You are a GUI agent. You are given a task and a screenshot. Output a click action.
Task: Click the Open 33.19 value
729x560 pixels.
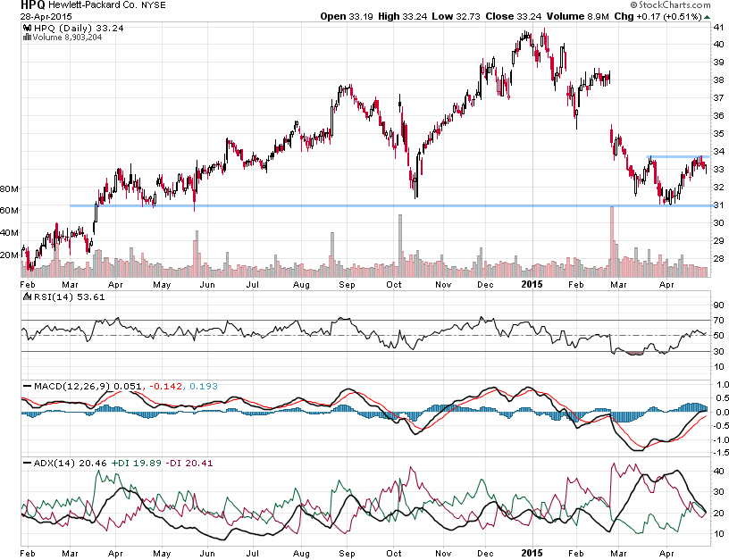[x=347, y=16]
